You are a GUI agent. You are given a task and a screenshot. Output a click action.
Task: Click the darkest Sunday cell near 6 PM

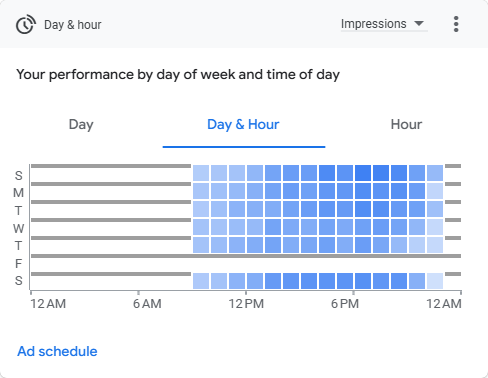coord(363,173)
